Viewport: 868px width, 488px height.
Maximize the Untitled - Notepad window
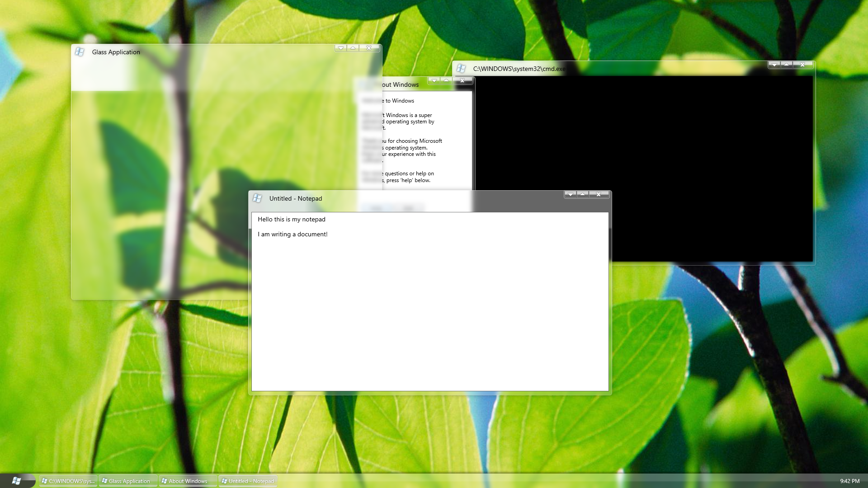pos(583,194)
